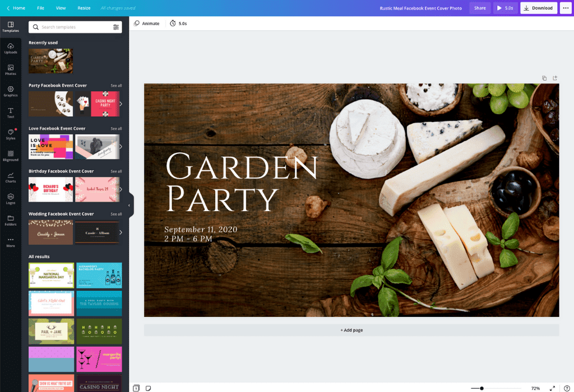Image resolution: width=574 pixels, height=392 pixels.
Task: Open the Photos panel
Action: 11,70
